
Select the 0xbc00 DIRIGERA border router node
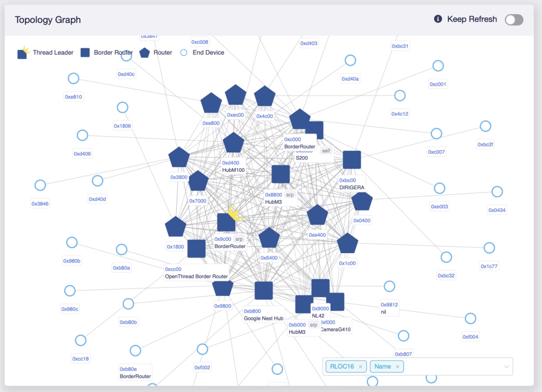(352, 160)
